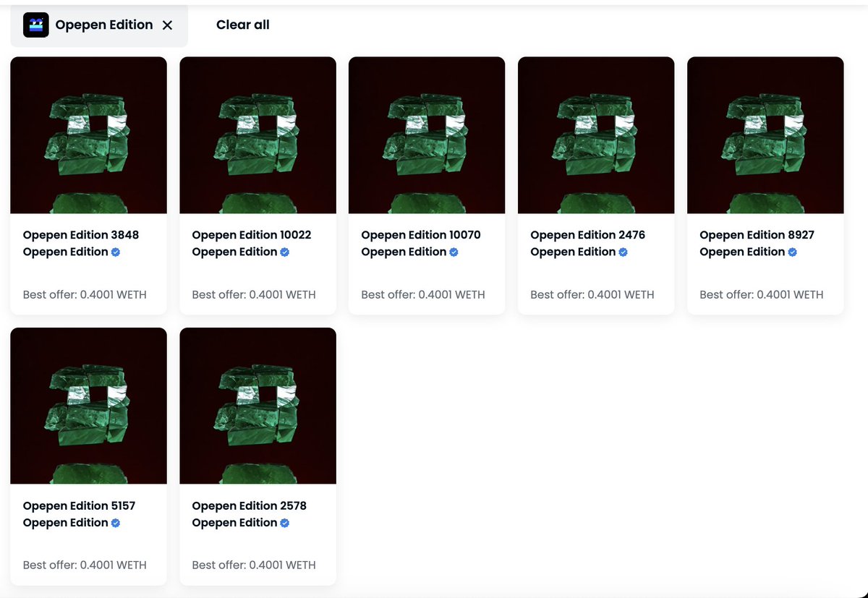Click best offer text on 10070 card
Image resolution: width=868 pixels, height=598 pixels.
pos(423,294)
